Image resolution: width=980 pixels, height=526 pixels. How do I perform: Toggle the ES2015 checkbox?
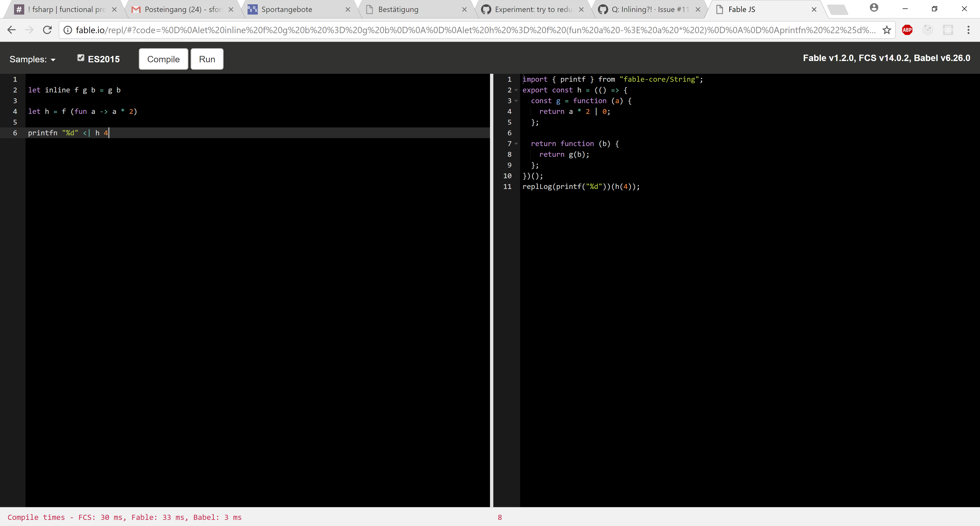coord(81,58)
